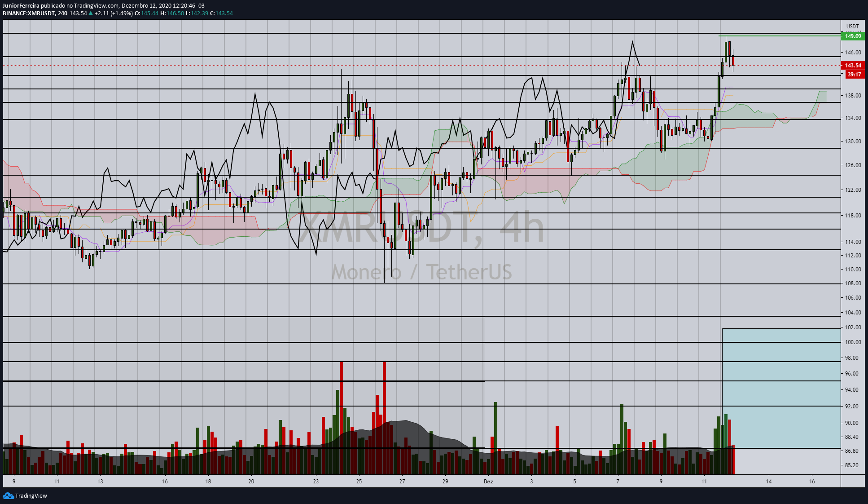This screenshot has width=868, height=504.
Task: Click the 146.00 price axis value
Action: tap(853, 53)
